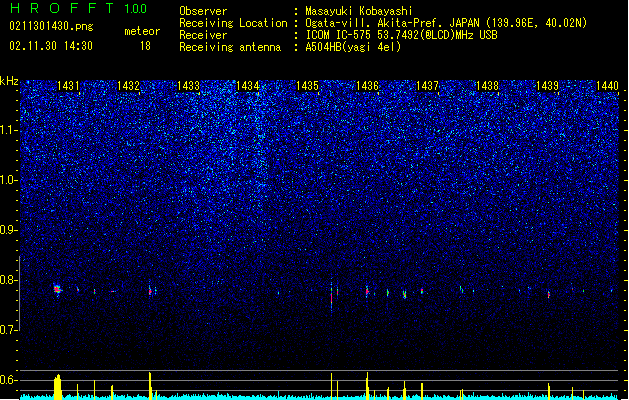Click the 1432 time marker

(128, 85)
